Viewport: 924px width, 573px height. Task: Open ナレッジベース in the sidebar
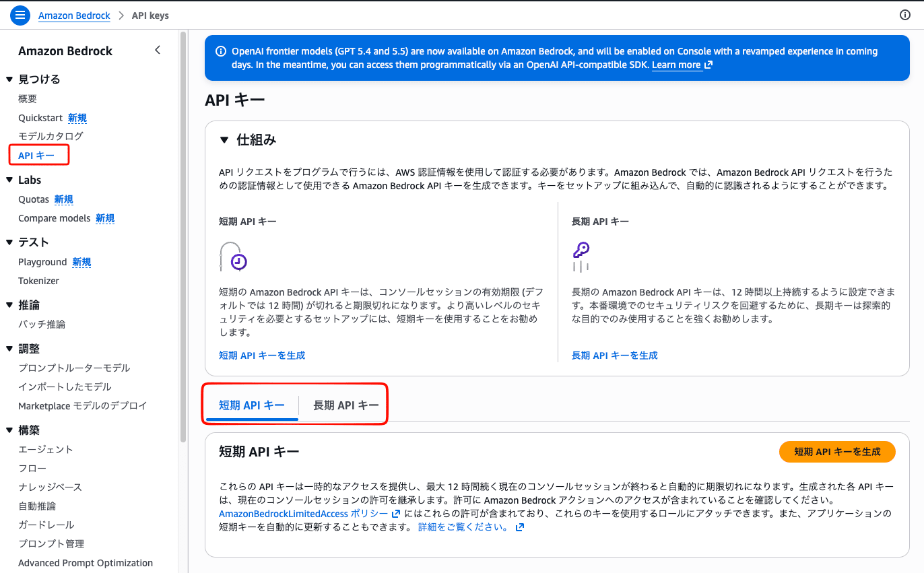click(50, 487)
